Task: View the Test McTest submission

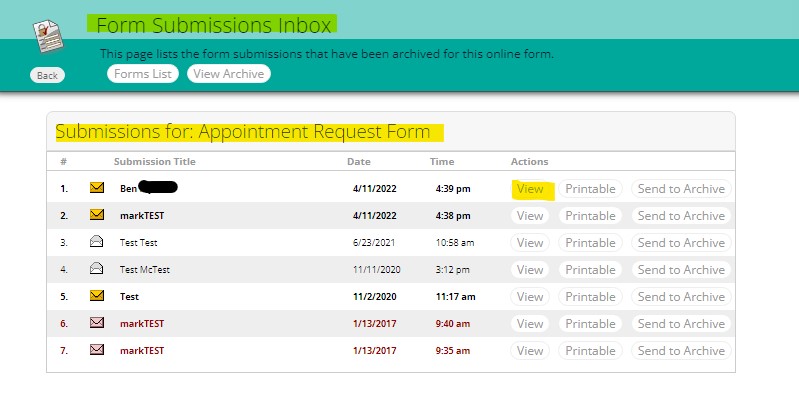Action: (x=530, y=270)
